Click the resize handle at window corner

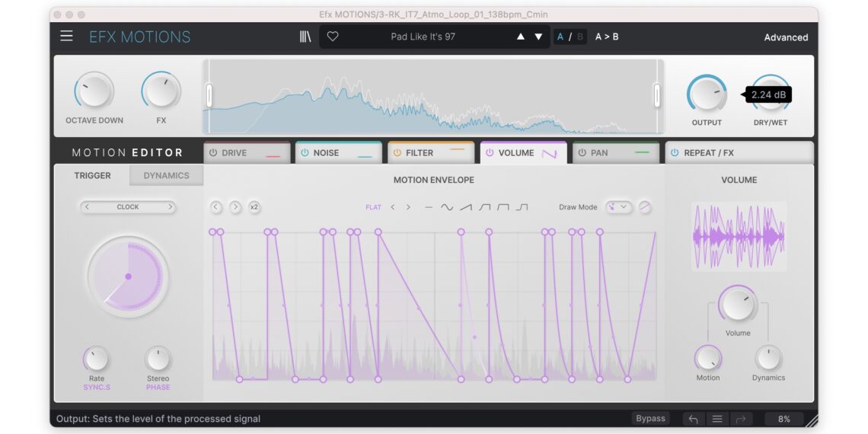[x=811, y=421]
